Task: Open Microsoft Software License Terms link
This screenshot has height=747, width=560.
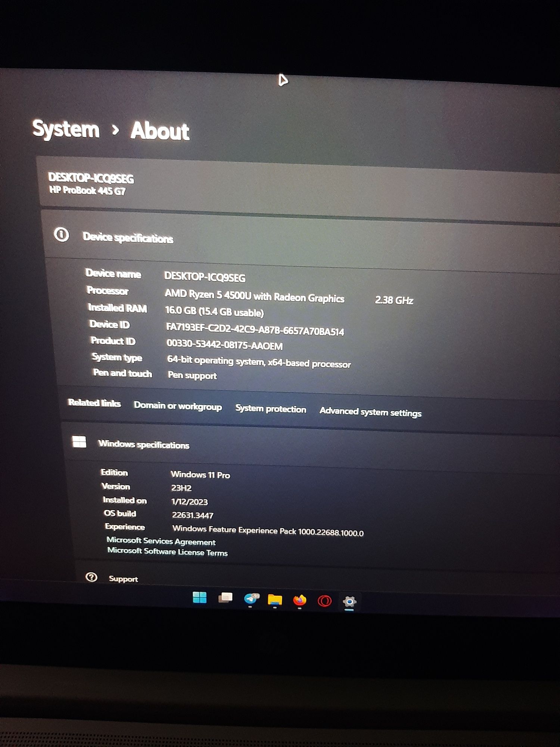Action: (167, 552)
